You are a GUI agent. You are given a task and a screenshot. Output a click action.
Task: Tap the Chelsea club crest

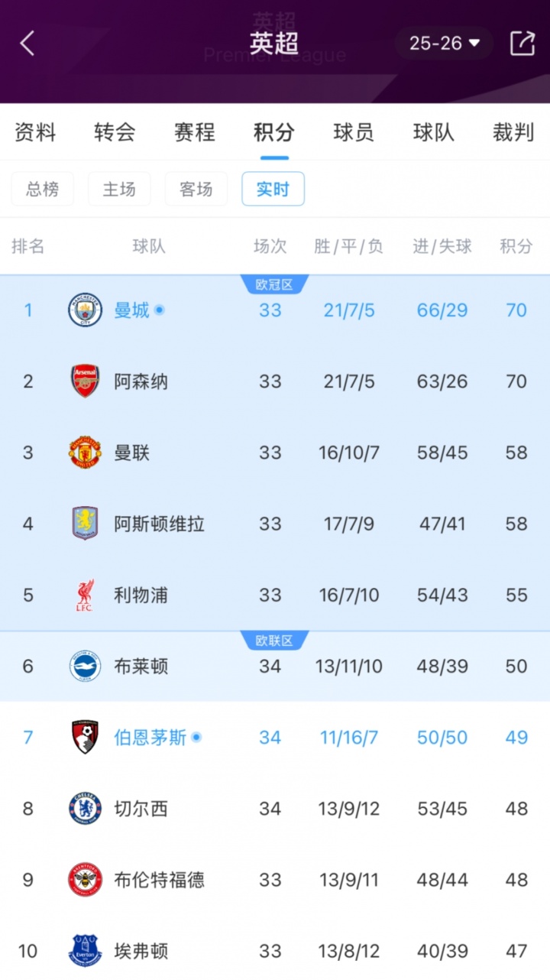pyautogui.click(x=85, y=809)
